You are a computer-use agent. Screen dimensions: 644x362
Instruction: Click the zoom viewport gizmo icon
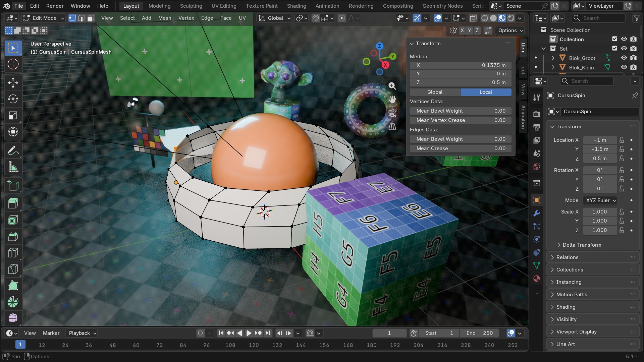392,86
